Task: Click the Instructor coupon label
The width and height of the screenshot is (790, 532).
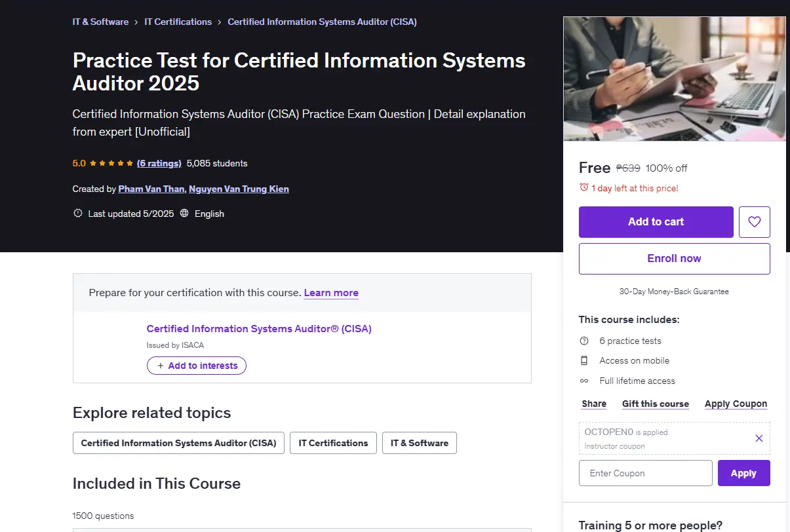Action: point(615,446)
